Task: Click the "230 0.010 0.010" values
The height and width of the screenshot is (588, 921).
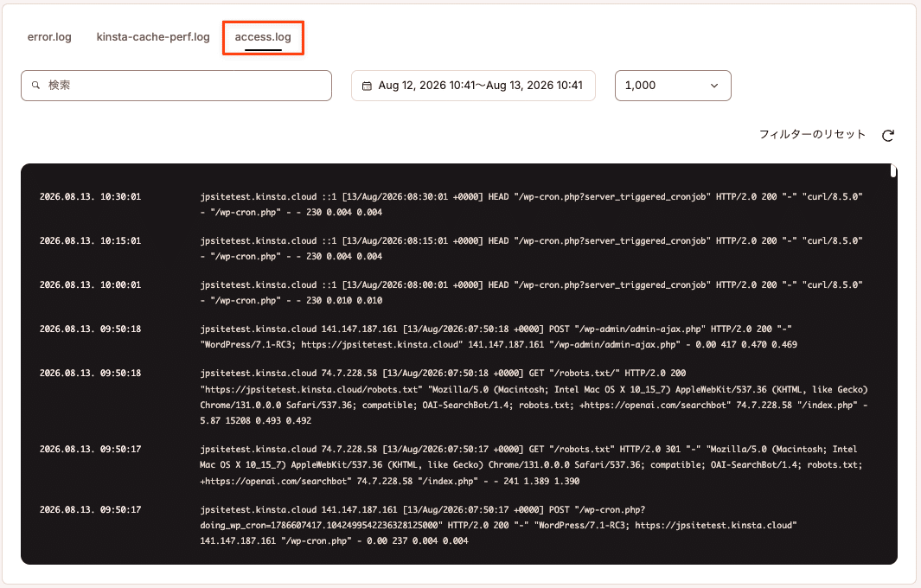Action: pos(344,300)
